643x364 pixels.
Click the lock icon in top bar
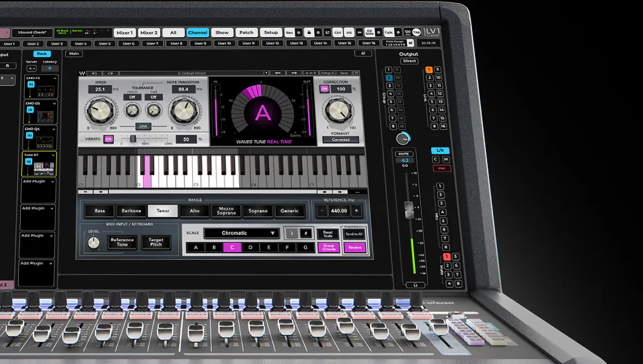tap(309, 32)
